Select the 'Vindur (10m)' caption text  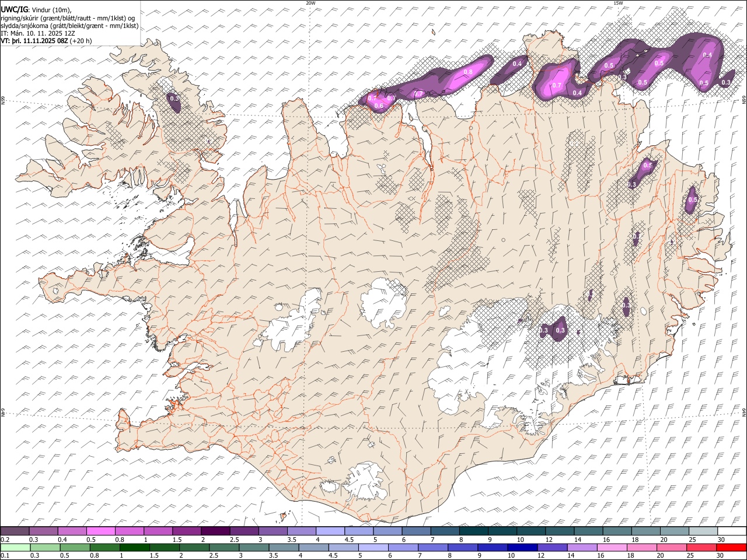(x=51, y=10)
